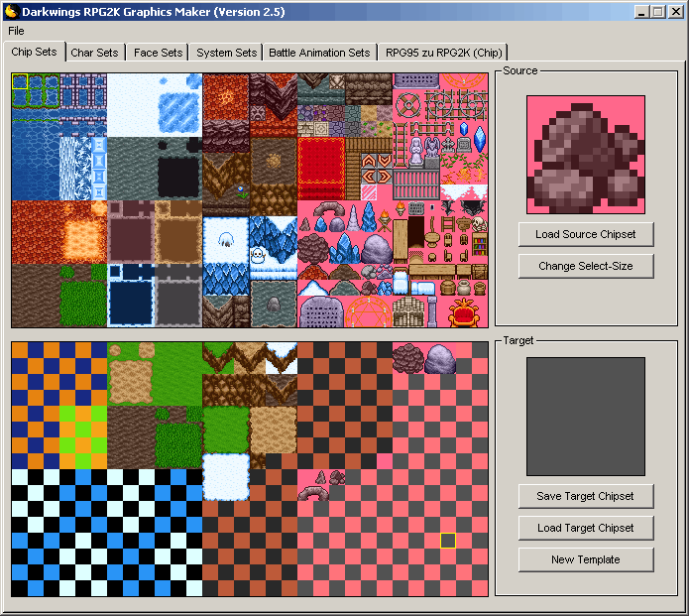Viewport: 689px width, 616px height.
Task: Go to Battle Animation Sets tab
Action: tap(319, 53)
